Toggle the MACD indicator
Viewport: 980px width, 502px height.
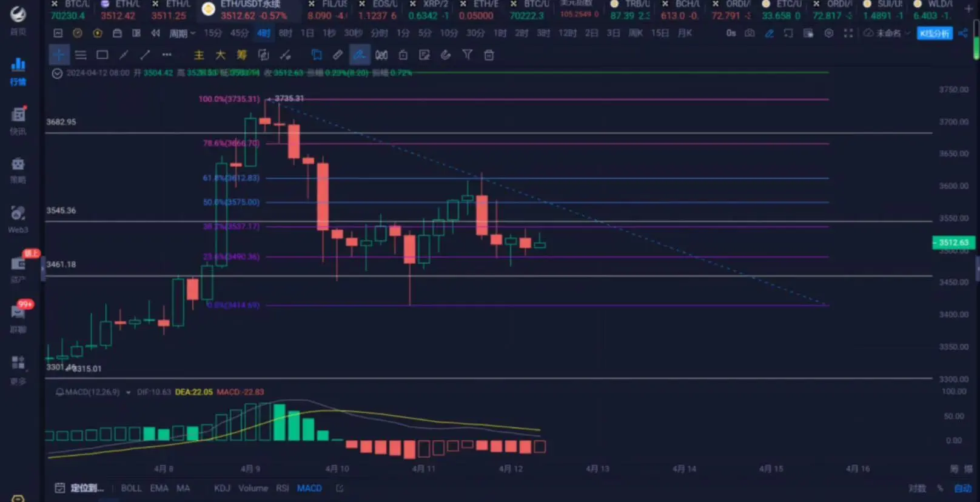[309, 488]
